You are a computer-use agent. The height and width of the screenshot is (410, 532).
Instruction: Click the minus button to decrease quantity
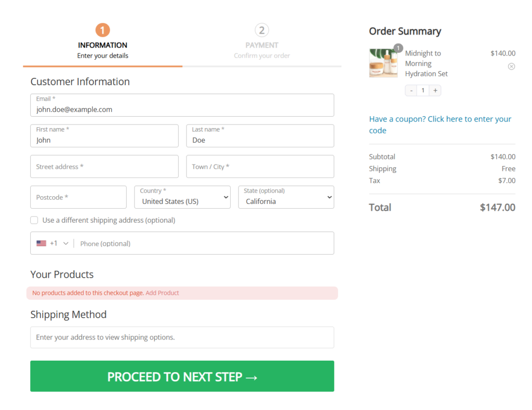click(x=410, y=90)
